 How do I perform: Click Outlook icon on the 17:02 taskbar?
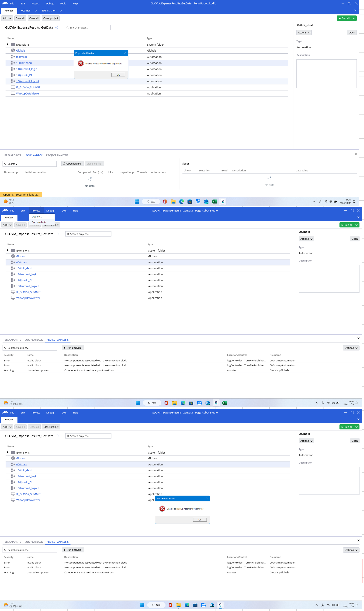[212, 605]
